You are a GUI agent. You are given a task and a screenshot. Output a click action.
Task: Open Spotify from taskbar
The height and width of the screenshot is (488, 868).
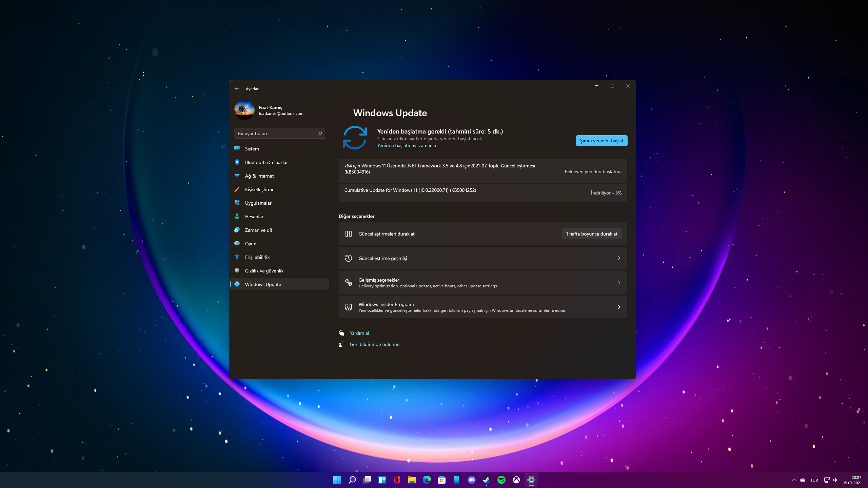pos(501,480)
